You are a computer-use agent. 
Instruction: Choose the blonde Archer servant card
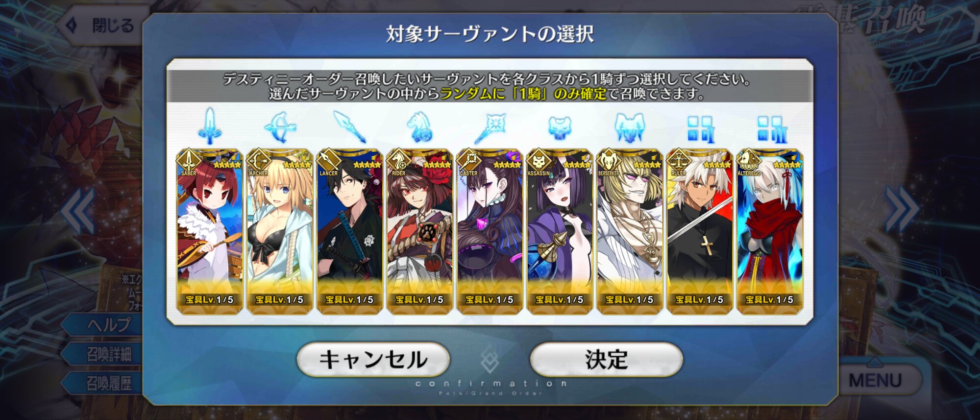click(x=280, y=231)
